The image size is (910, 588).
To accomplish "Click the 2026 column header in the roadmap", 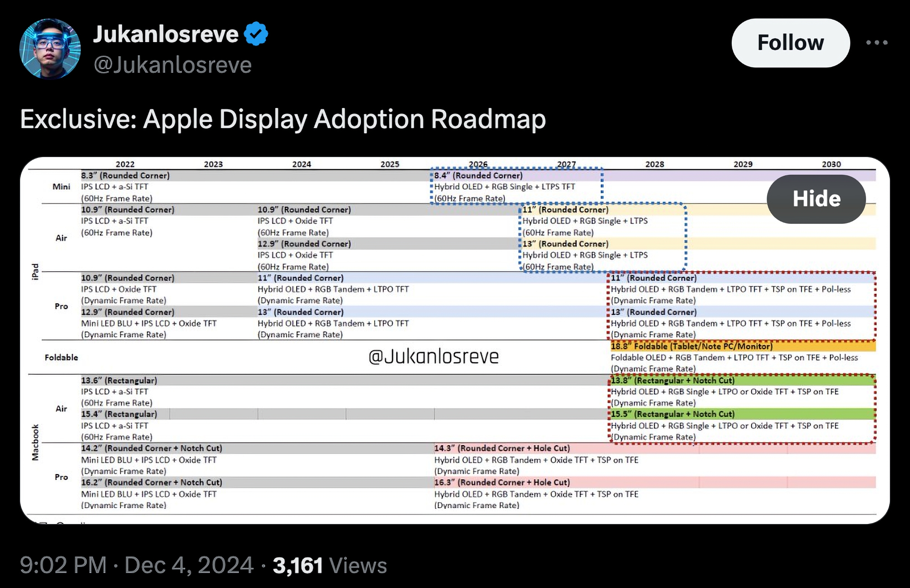I will click(x=479, y=164).
